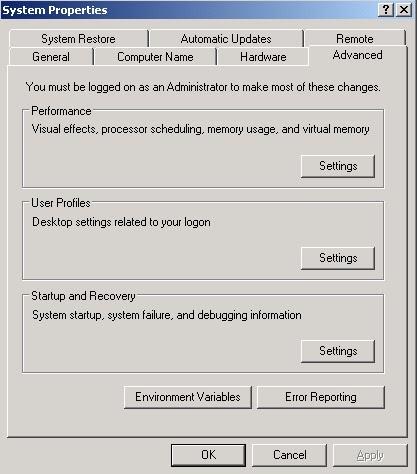417x474 pixels.
Task: Open the Hardware tab
Action: point(263,57)
